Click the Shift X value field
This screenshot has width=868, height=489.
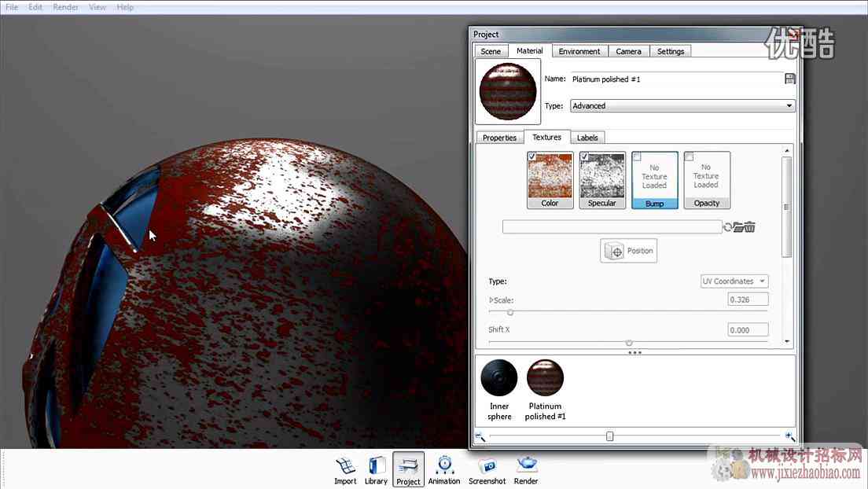[748, 330]
